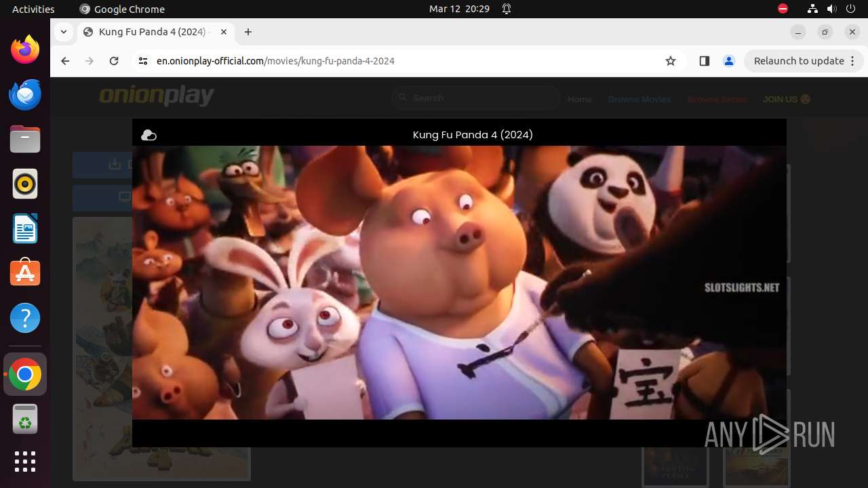Close the Kung Fu Panda 4 tab

tap(224, 32)
